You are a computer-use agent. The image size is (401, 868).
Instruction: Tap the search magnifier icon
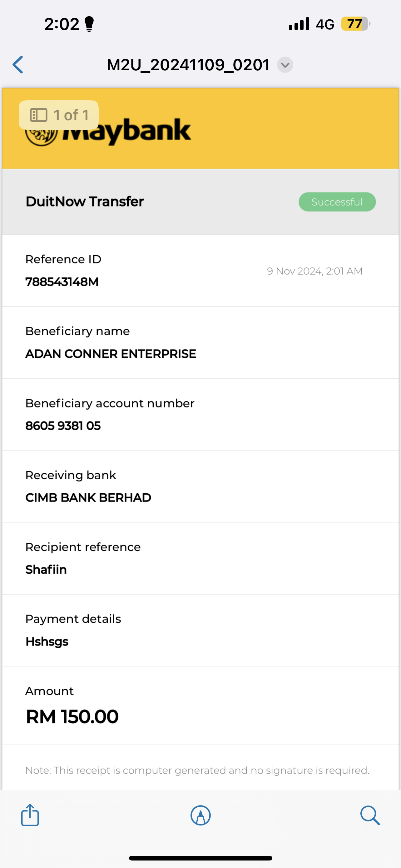point(370,816)
